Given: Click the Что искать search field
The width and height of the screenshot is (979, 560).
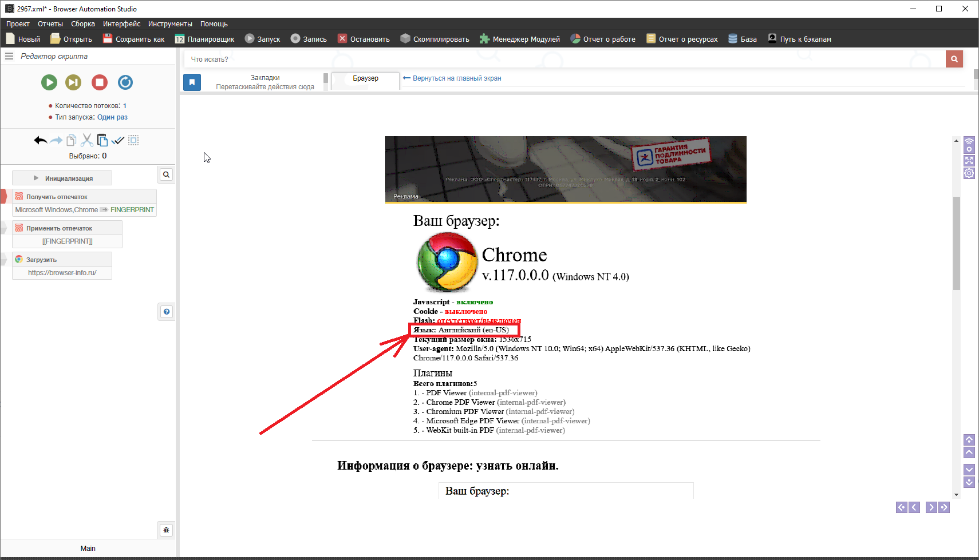Looking at the screenshot, I should click(564, 59).
